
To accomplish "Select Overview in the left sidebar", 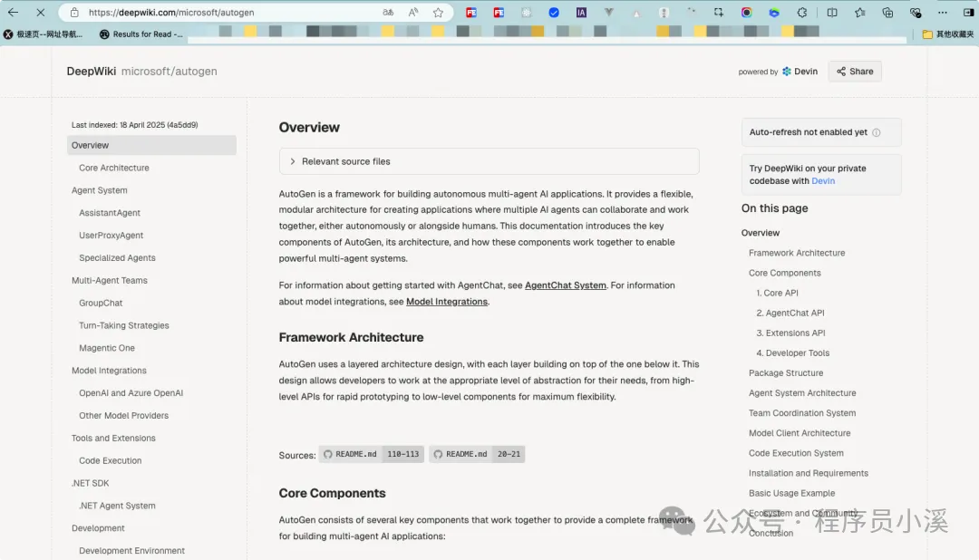I will [151, 145].
